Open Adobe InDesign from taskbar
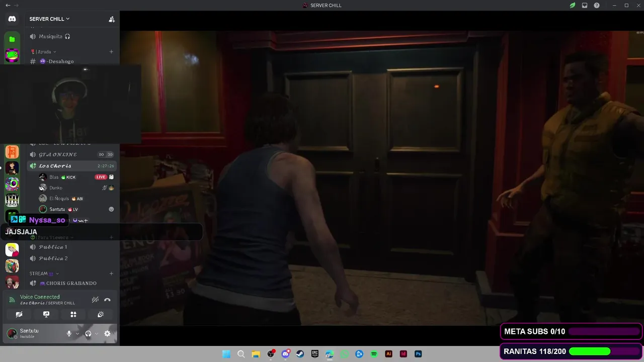The height and width of the screenshot is (362, 644). [403, 354]
